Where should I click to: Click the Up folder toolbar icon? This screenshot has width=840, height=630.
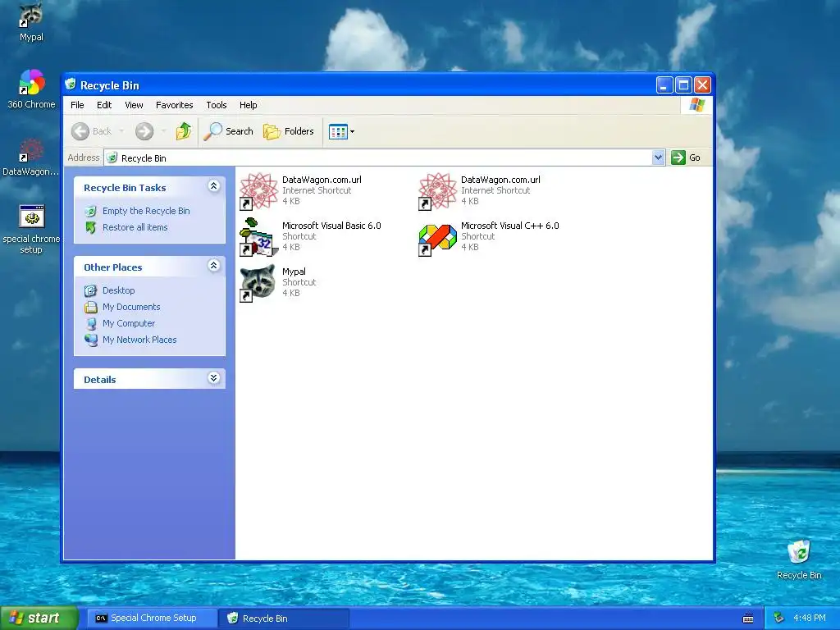pyautogui.click(x=184, y=130)
